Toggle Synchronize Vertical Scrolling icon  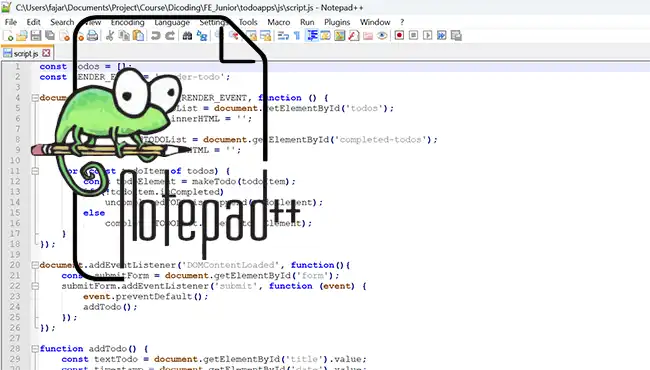coord(252,36)
